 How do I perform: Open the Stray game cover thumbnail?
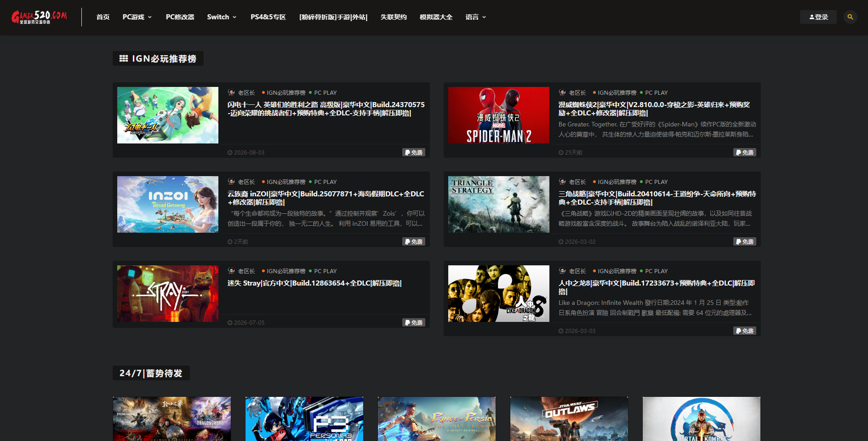pyautogui.click(x=168, y=293)
